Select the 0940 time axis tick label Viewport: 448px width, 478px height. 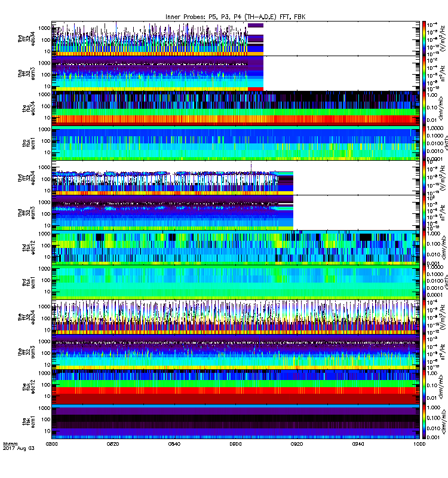[x=358, y=444]
